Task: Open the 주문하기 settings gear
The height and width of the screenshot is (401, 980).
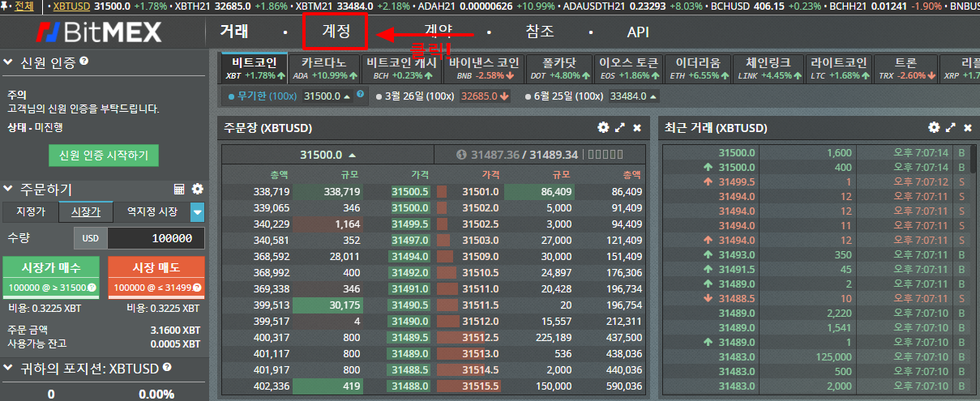Action: point(197,189)
